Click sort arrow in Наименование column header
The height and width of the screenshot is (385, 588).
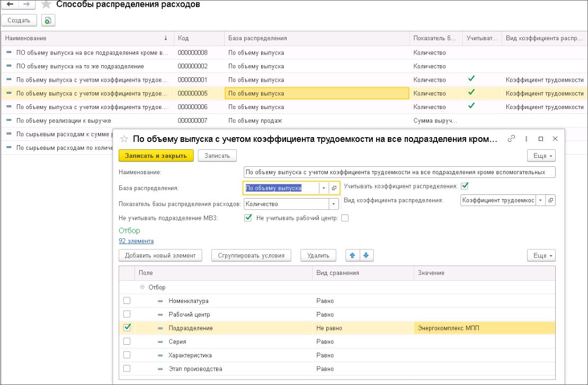(166, 38)
